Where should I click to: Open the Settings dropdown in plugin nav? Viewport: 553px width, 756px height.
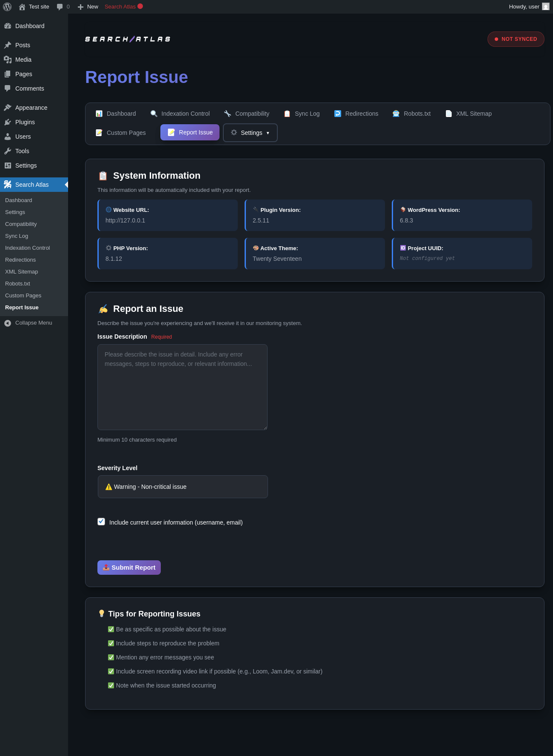click(x=250, y=133)
